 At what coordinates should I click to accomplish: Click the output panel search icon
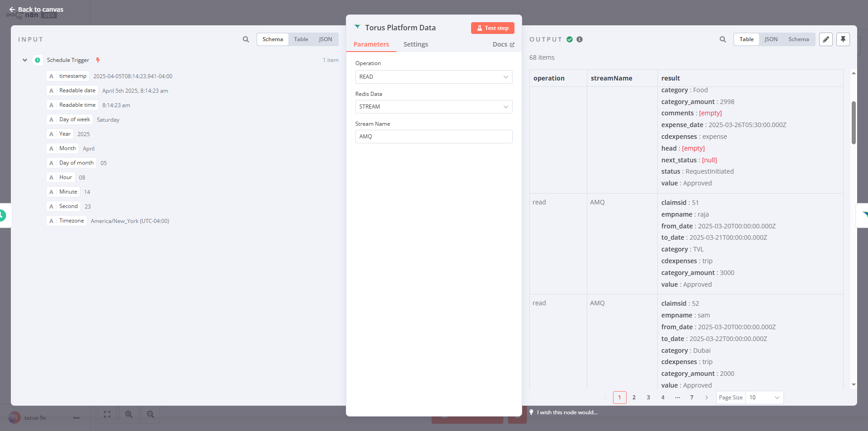coord(722,39)
